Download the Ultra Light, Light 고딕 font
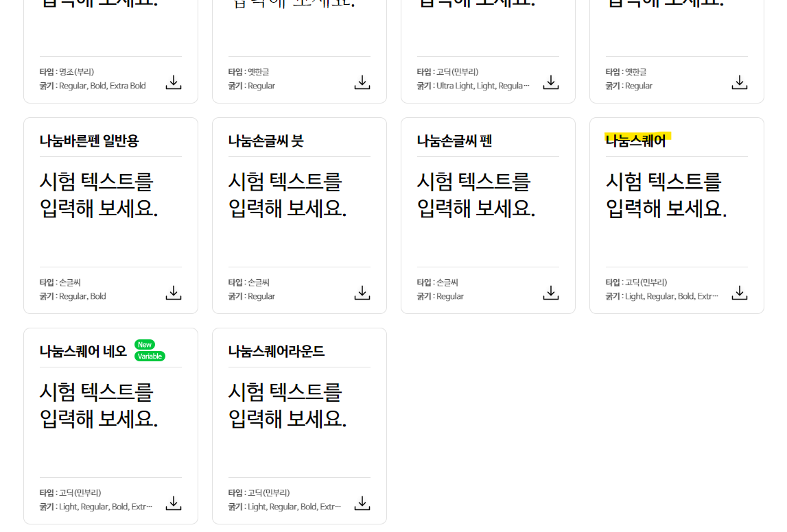 [550, 82]
